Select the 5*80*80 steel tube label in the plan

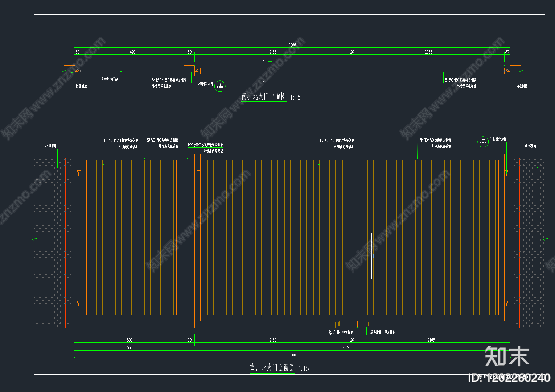[x=460, y=80]
